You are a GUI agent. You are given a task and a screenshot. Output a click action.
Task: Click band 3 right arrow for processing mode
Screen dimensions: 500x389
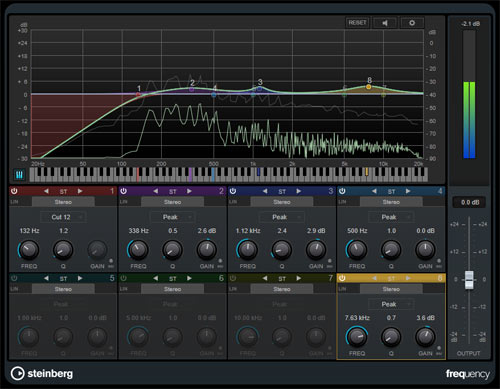[x=299, y=191]
